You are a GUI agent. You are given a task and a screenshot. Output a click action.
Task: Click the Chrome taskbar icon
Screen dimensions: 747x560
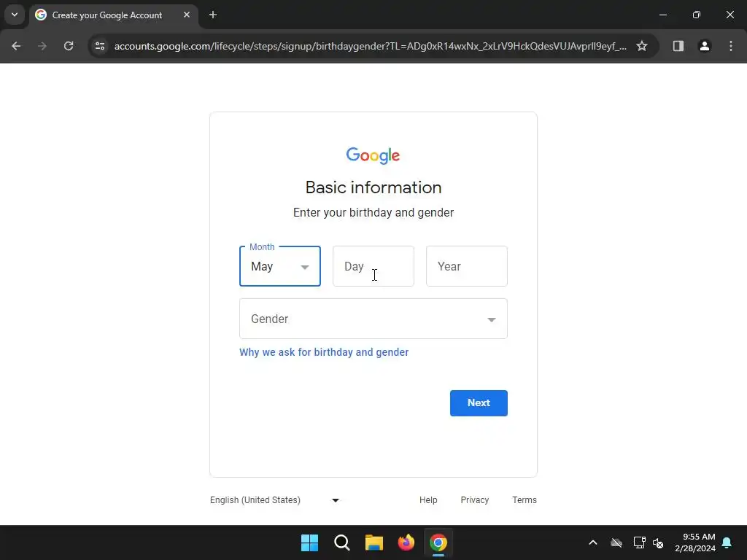(x=438, y=542)
